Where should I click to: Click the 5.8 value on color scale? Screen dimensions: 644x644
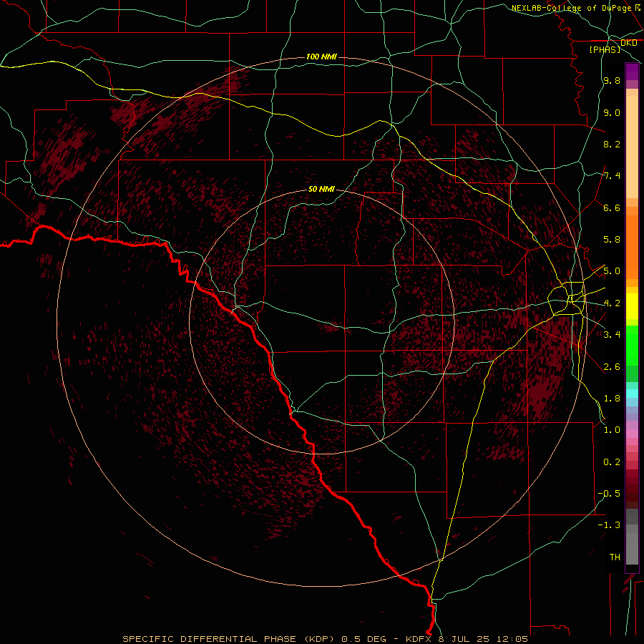(612, 240)
